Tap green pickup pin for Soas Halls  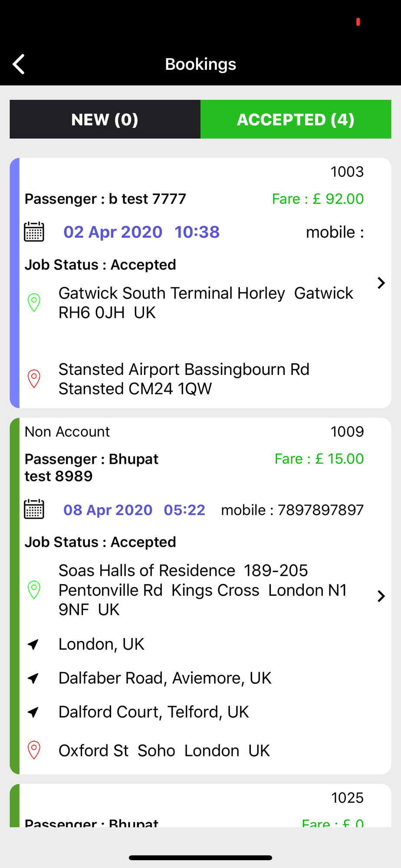(34, 590)
